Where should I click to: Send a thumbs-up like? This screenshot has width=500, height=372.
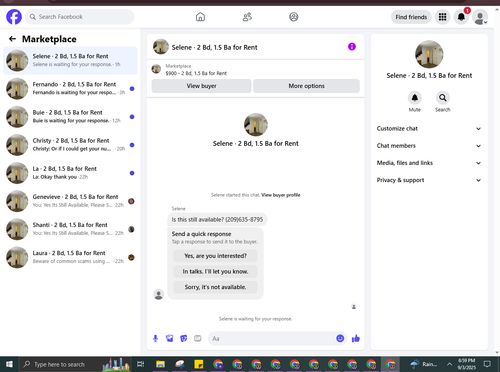356,339
